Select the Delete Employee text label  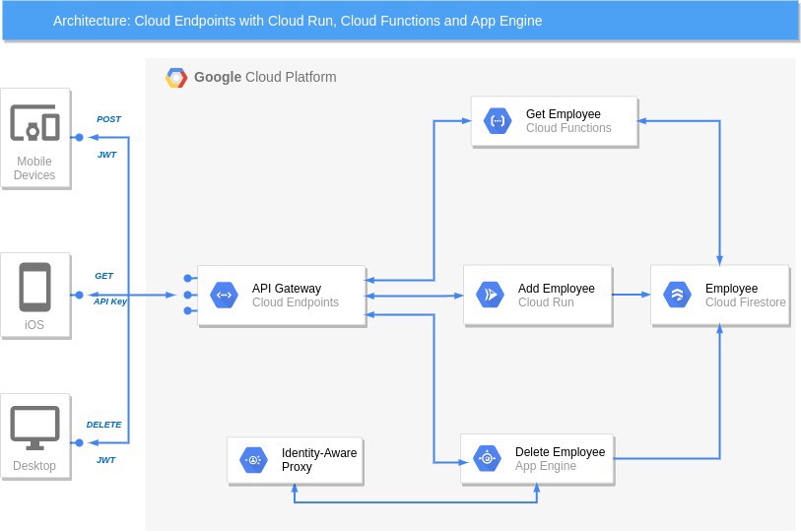click(x=560, y=452)
